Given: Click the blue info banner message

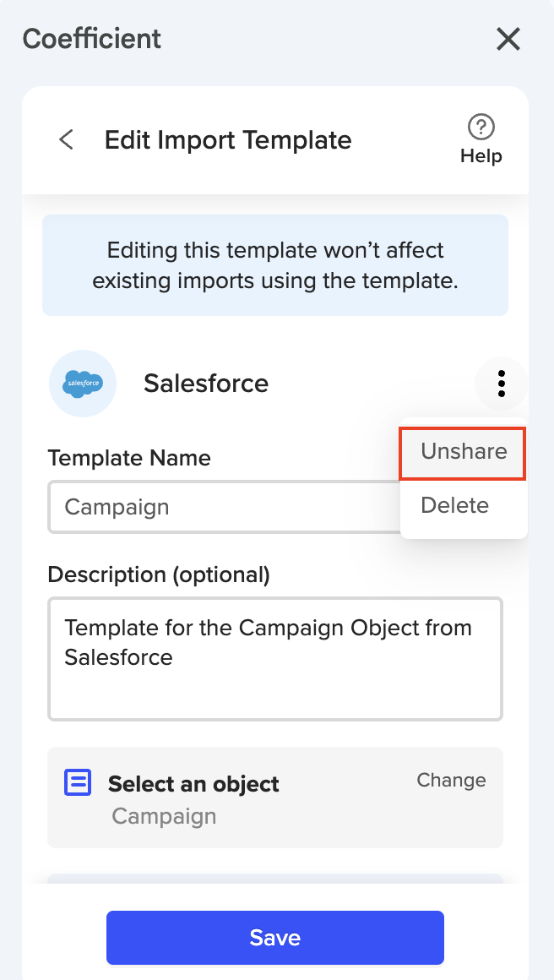Looking at the screenshot, I should [x=275, y=265].
